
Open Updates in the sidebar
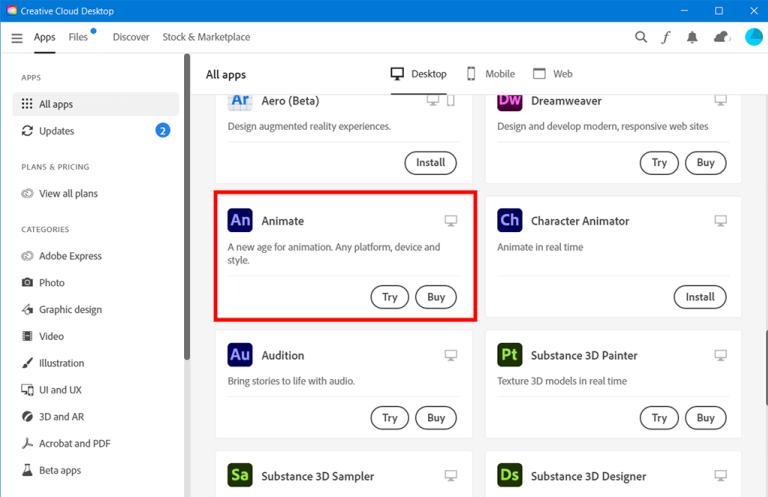click(x=56, y=131)
